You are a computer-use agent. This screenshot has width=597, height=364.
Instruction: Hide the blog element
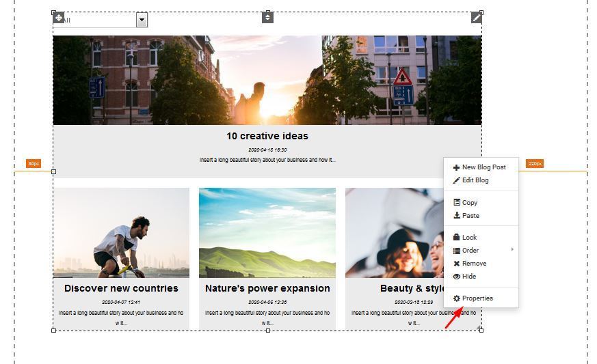(468, 277)
